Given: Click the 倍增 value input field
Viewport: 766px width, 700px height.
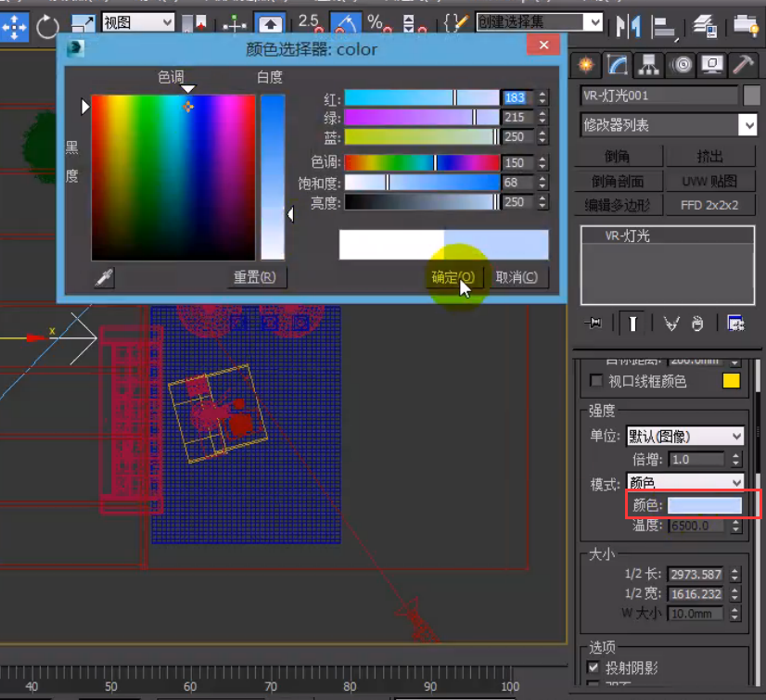Looking at the screenshot, I should 696,459.
